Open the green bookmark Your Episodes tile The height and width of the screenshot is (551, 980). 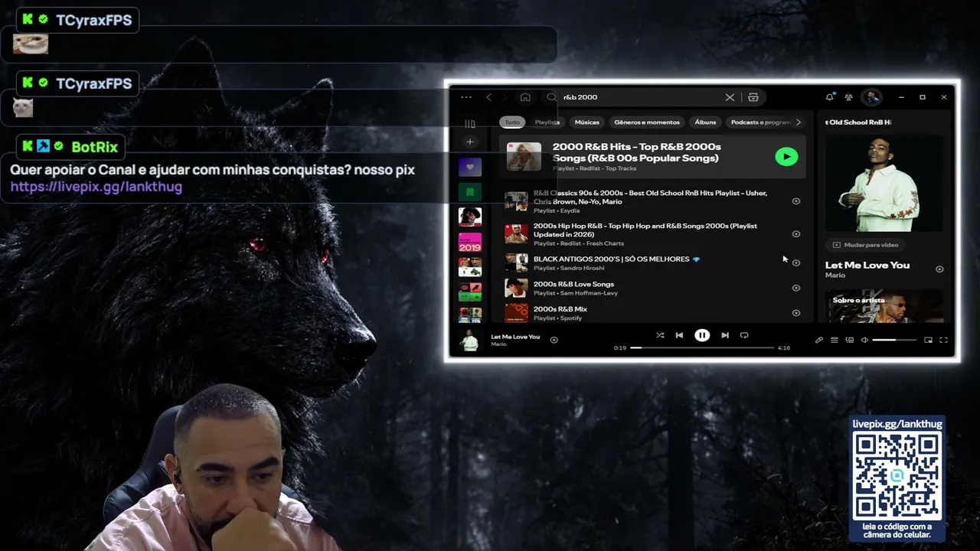(x=470, y=191)
